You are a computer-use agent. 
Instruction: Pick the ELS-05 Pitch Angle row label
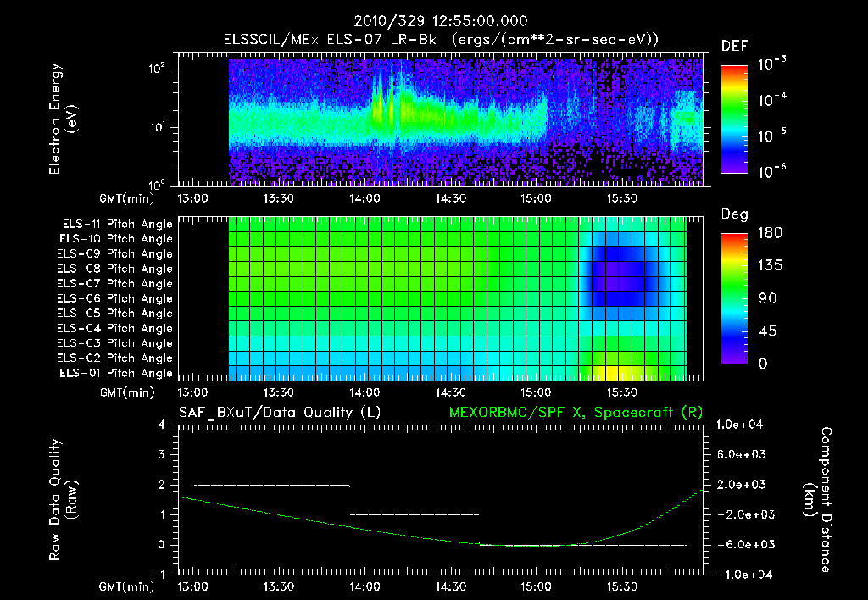(x=114, y=314)
